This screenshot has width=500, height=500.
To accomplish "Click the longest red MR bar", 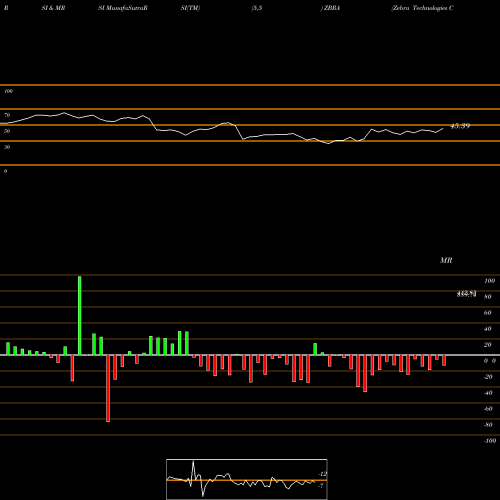I will [108, 388].
